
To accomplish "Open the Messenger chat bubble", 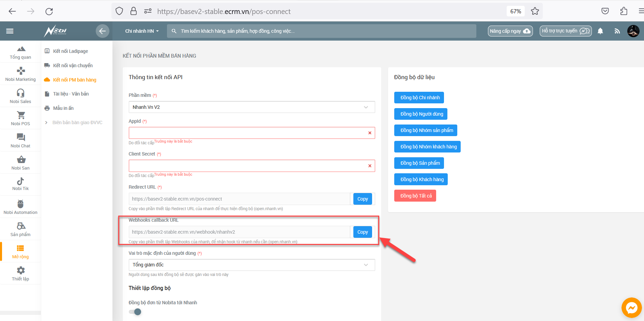I will click(x=631, y=308).
